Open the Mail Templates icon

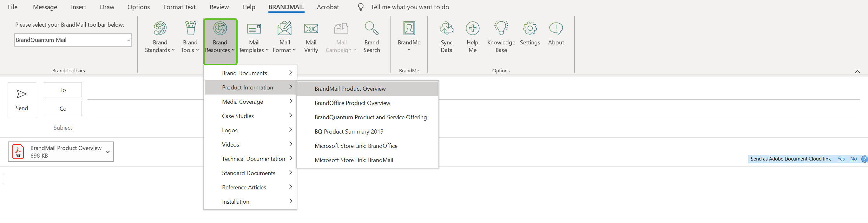254,29
